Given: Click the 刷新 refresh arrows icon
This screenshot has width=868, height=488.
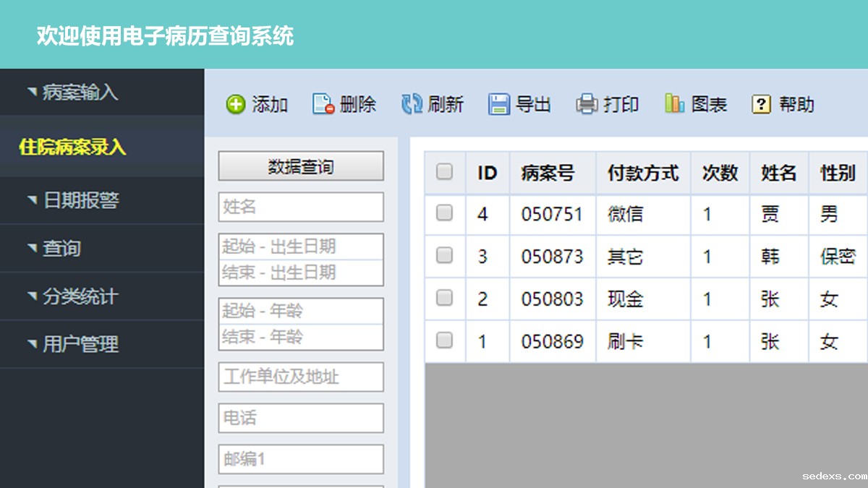Looking at the screenshot, I should click(412, 105).
